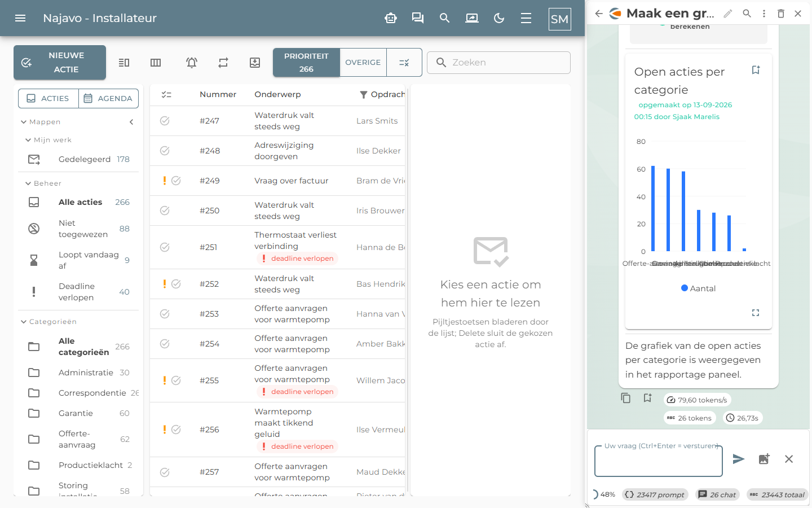This screenshot has width=812, height=508.
Task: Toggle the select-all checklist icon in table header
Action: [x=166, y=95]
